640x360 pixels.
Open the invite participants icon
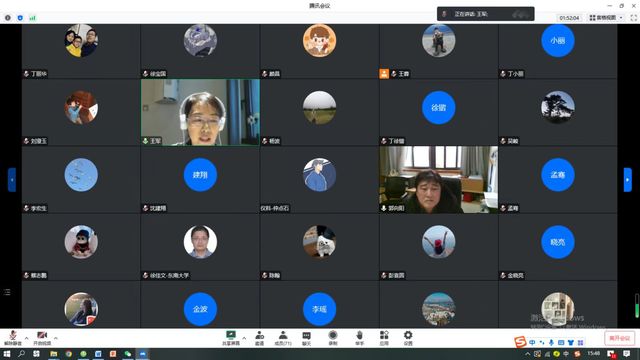pyautogui.click(x=259, y=338)
